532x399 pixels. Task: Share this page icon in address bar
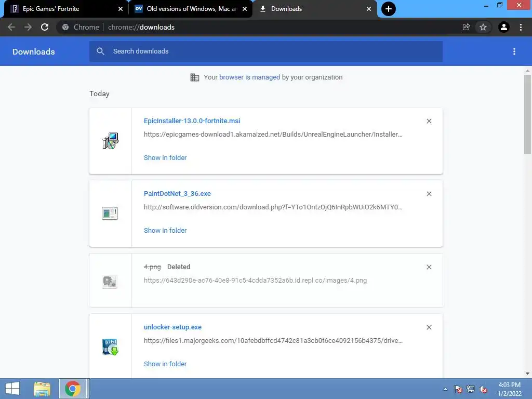[466, 27]
